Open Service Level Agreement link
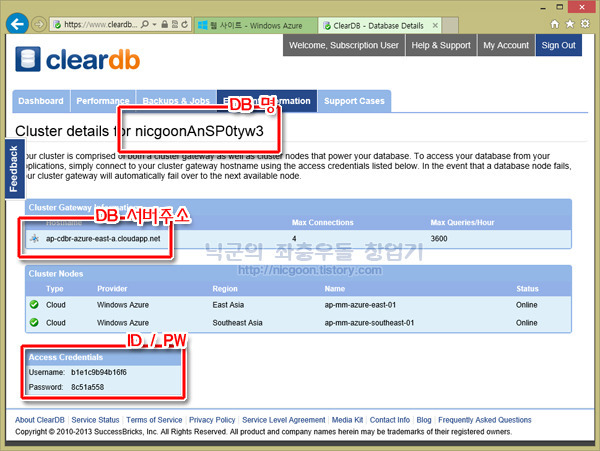 (284, 420)
